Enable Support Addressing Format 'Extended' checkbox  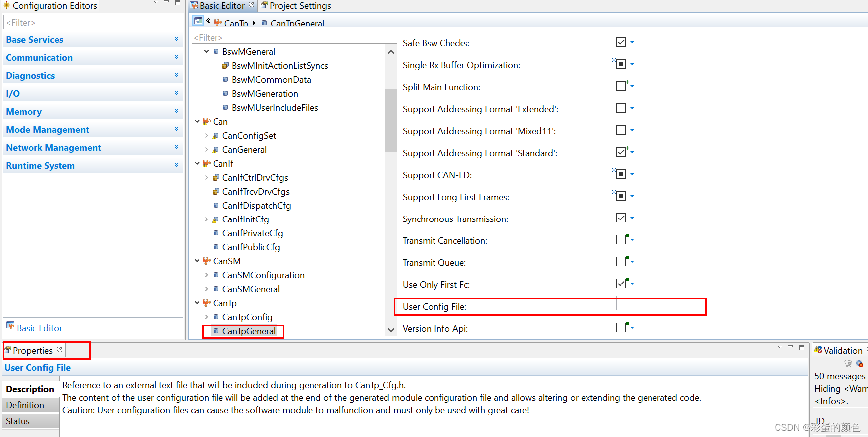(621, 108)
